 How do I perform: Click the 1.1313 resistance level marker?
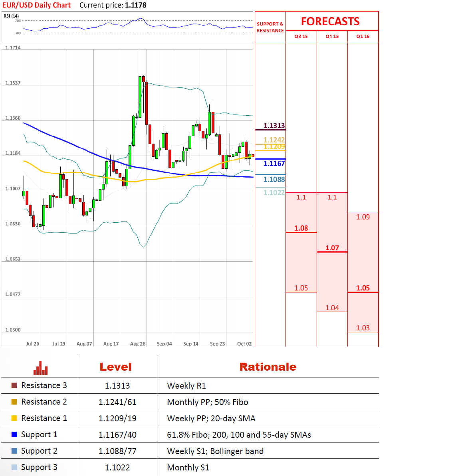pyautogui.click(x=274, y=126)
